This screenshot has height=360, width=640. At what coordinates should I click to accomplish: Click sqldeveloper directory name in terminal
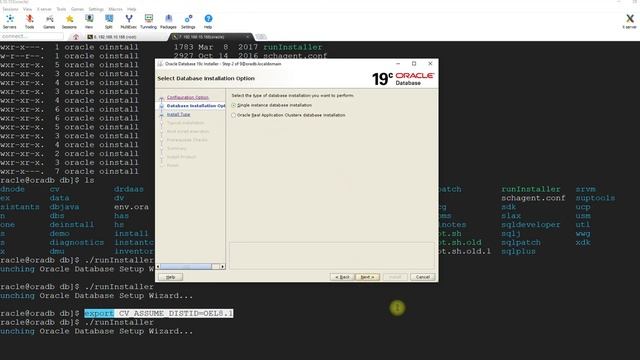point(531,225)
